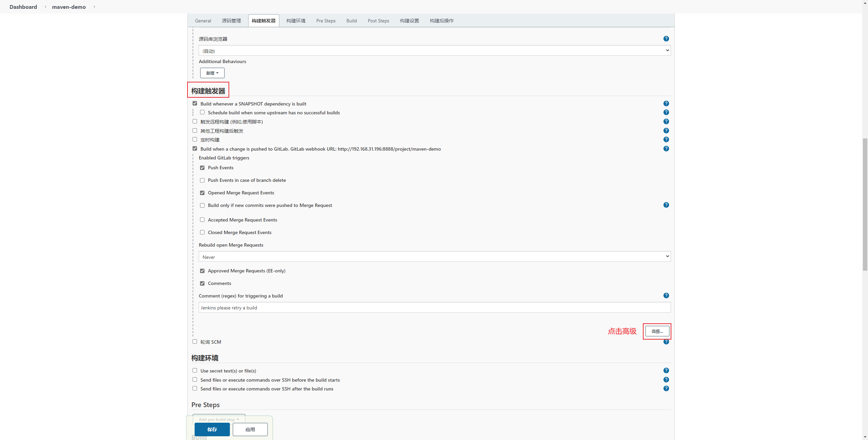Viewport: 868px width, 440px height.
Task: Open Rebuild open Merge Requests dropdown
Action: pyautogui.click(x=434, y=256)
